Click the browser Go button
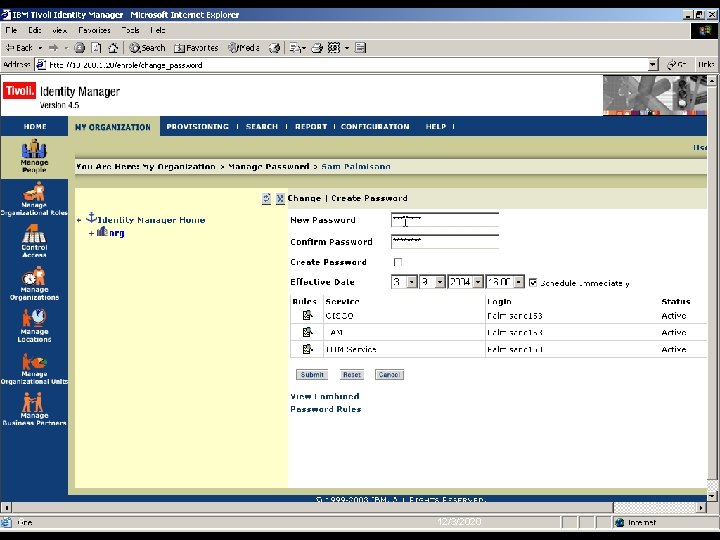 [x=677, y=65]
